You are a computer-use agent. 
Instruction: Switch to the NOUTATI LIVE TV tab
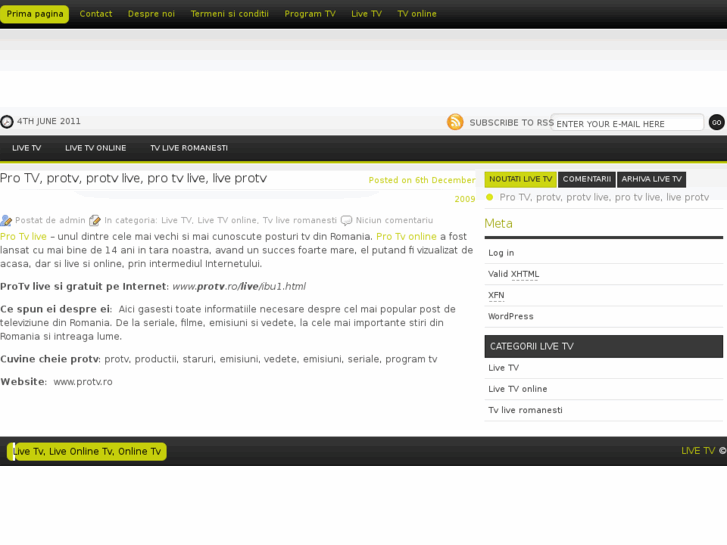(520, 179)
